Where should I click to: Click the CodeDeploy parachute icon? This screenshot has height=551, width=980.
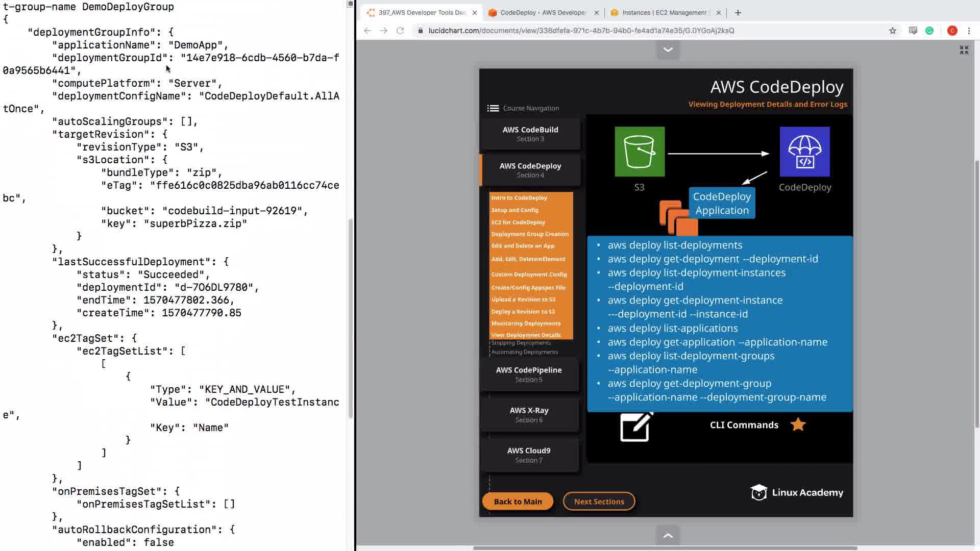point(804,152)
